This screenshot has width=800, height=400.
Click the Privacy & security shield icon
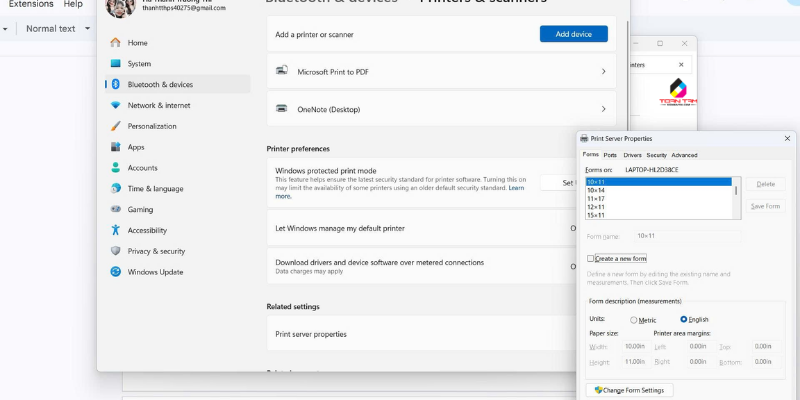click(x=116, y=251)
